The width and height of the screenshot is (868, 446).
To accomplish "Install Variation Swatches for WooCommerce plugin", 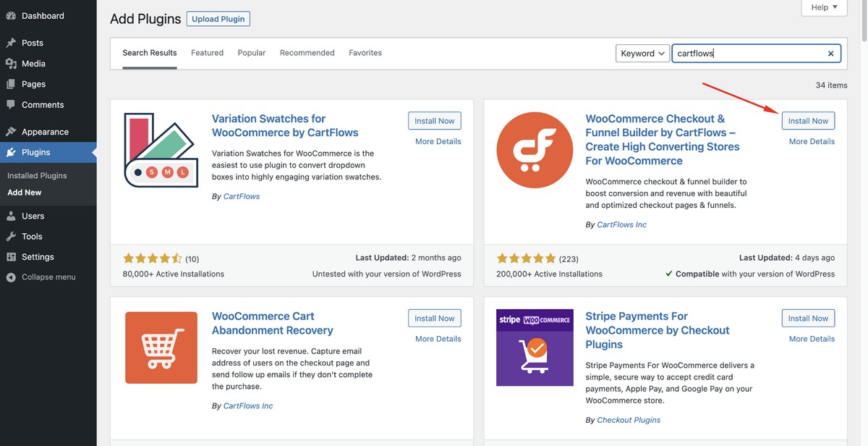I will 435,121.
